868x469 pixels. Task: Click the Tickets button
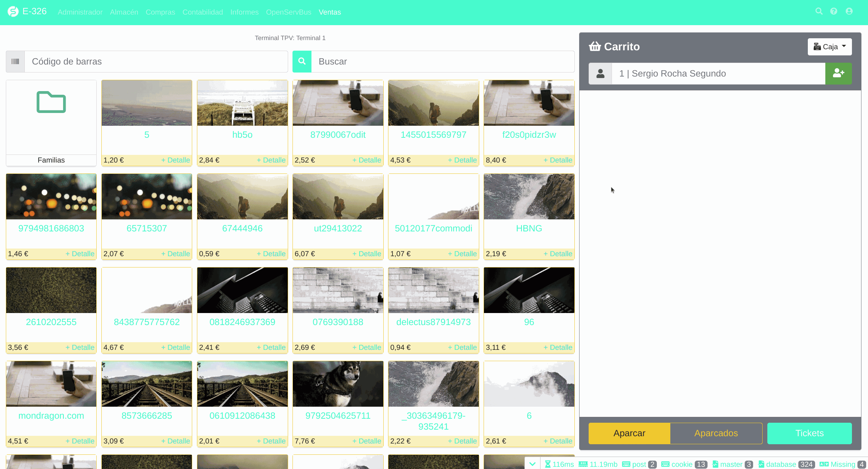[809, 433]
